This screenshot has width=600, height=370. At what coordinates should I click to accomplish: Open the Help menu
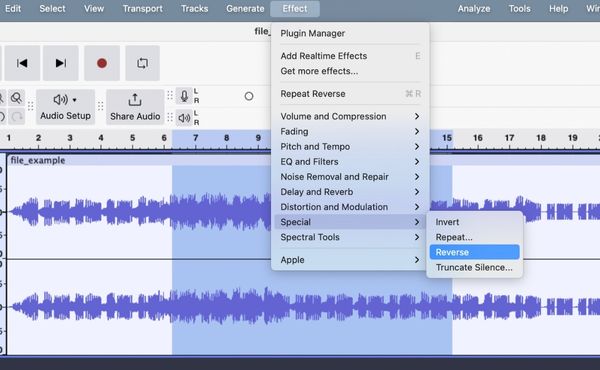[x=558, y=8]
